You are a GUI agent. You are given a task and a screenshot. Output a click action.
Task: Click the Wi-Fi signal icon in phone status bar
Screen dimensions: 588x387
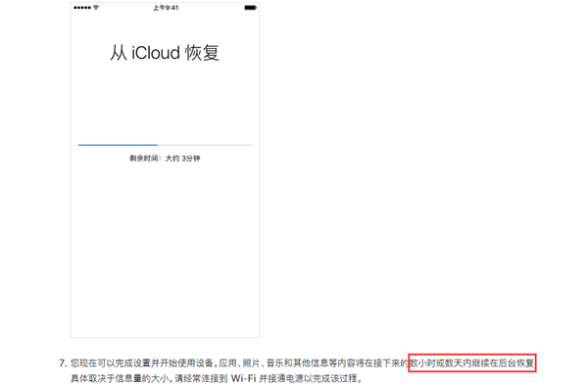pyautogui.click(x=96, y=8)
